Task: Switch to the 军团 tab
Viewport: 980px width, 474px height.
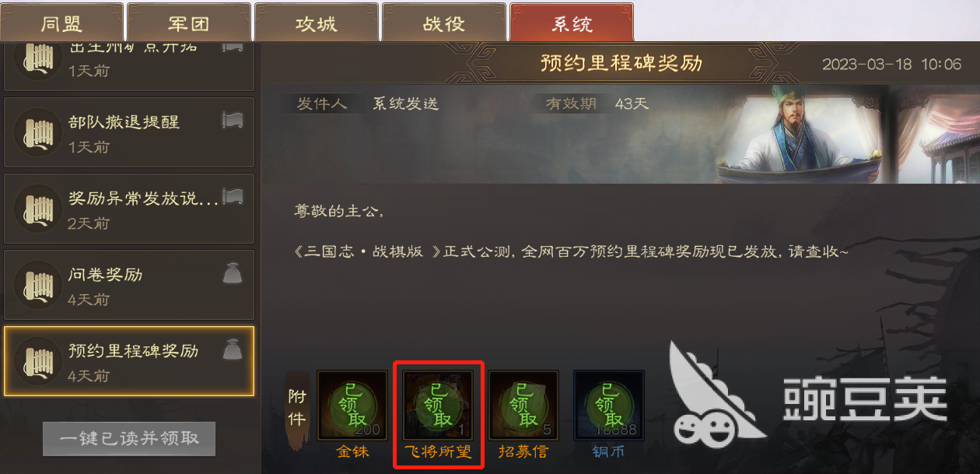Action: click(189, 23)
